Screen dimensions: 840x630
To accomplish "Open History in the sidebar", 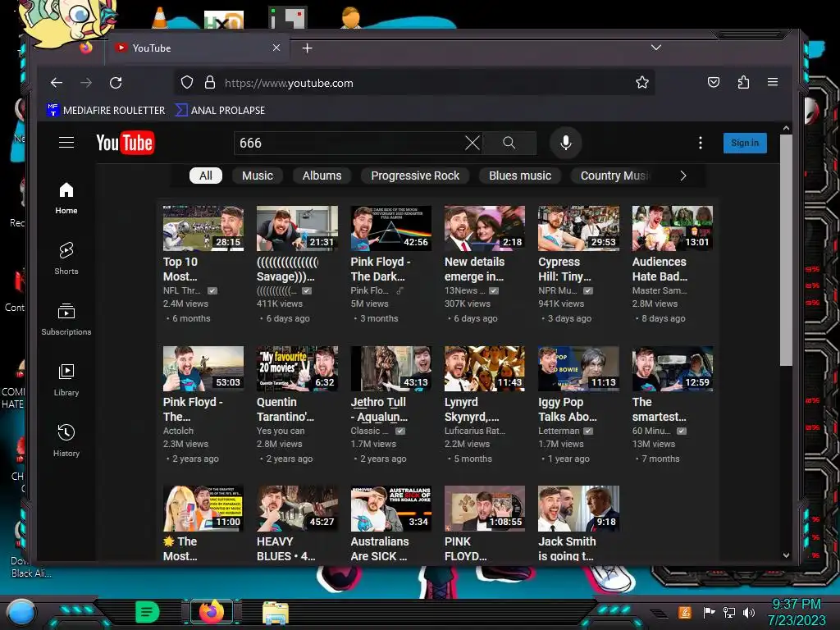I will click(x=66, y=441).
